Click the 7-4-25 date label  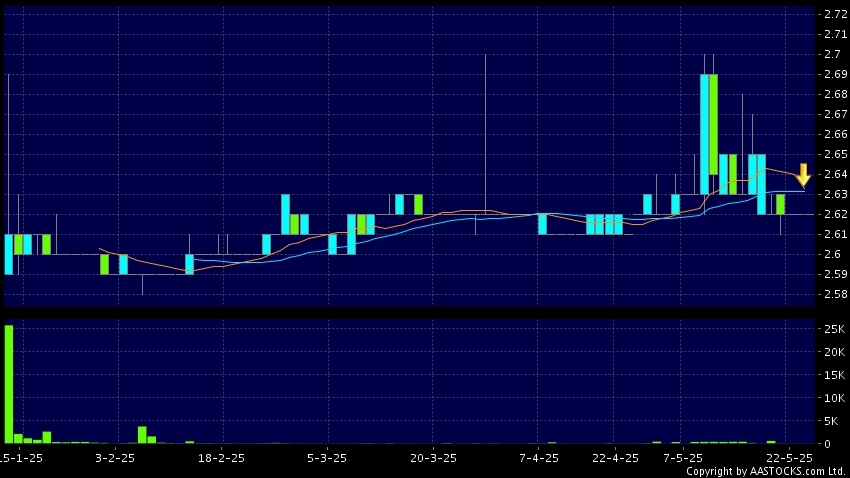point(539,458)
